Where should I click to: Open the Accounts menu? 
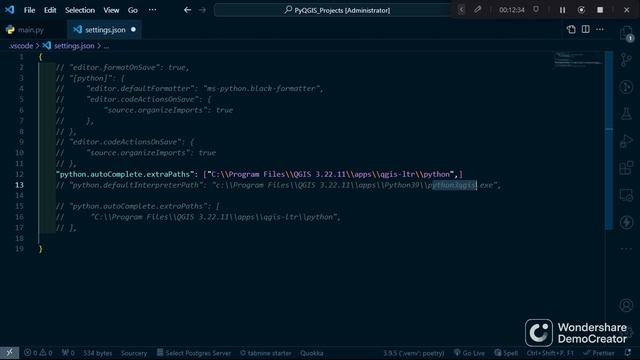point(626,305)
